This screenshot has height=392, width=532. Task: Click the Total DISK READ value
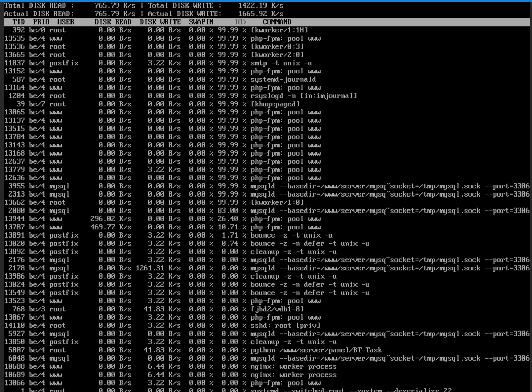[x=115, y=5]
